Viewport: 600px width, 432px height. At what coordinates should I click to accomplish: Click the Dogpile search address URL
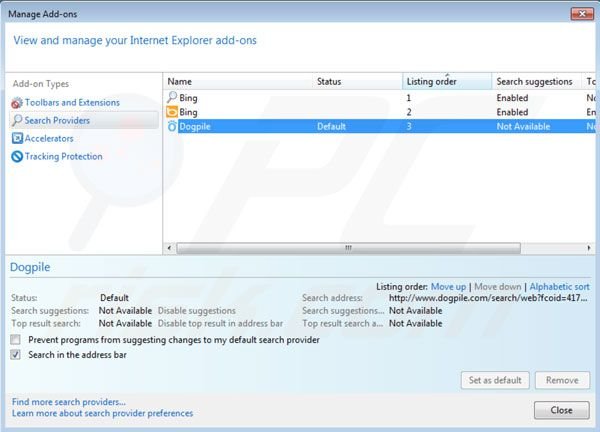tap(488, 298)
